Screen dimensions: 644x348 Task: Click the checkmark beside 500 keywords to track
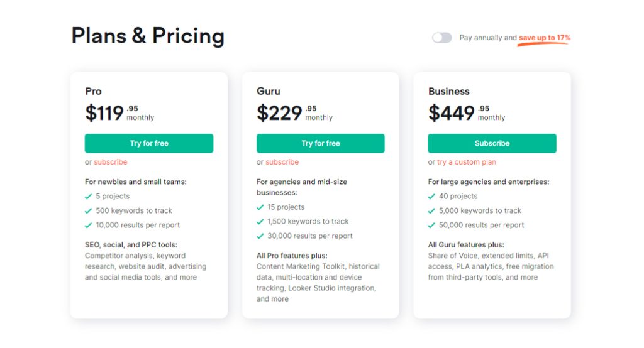(88, 211)
